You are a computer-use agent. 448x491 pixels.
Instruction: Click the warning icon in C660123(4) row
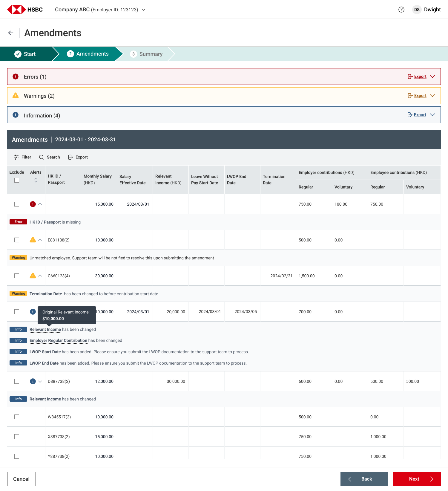[33, 276]
